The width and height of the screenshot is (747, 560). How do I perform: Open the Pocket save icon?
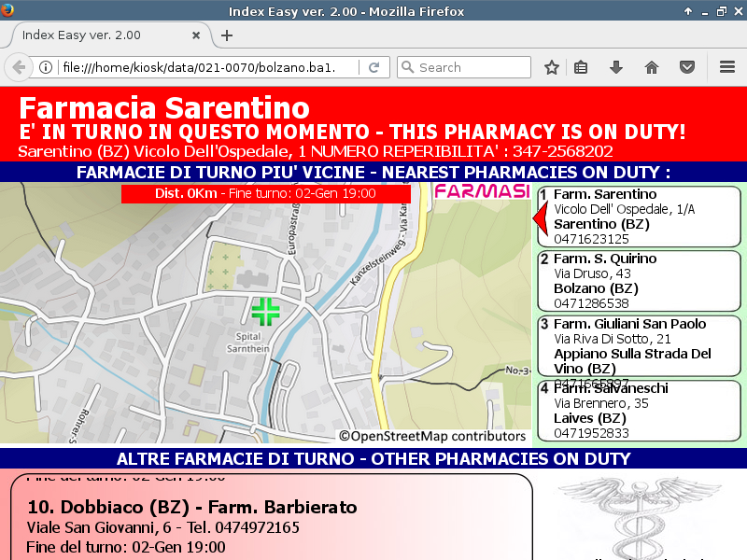(686, 67)
